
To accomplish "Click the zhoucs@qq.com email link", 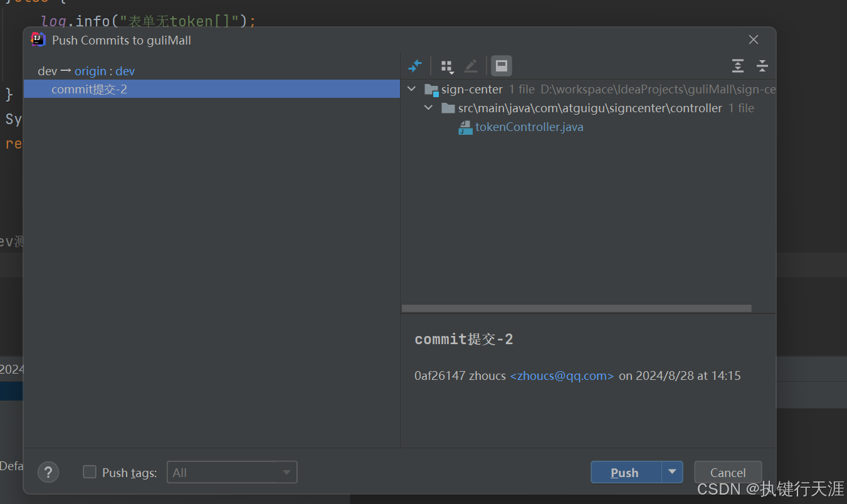I will 561,375.
